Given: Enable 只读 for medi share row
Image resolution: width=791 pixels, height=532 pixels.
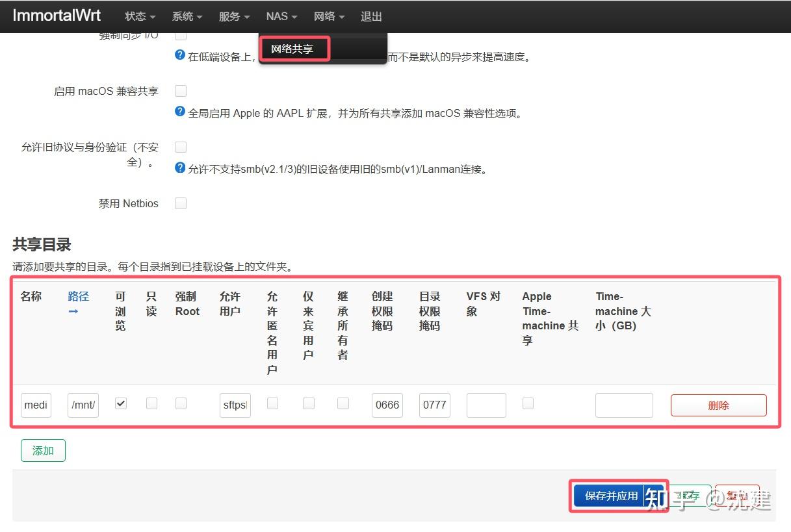Looking at the screenshot, I should pyautogui.click(x=151, y=404).
